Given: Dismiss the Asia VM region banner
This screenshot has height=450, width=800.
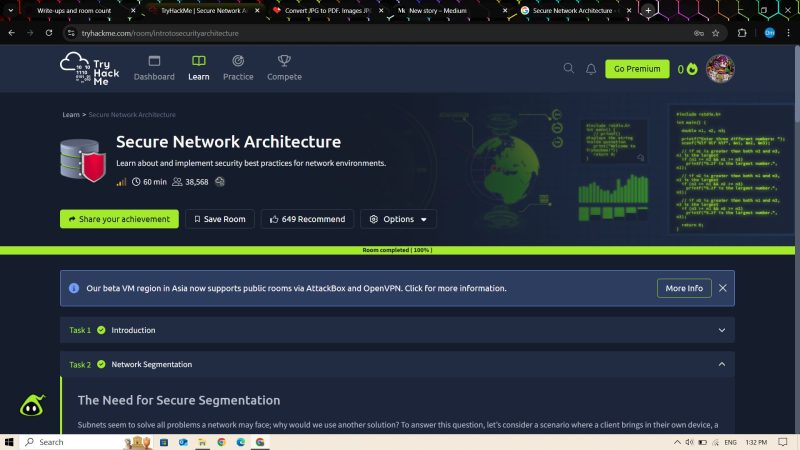Looking at the screenshot, I should 722,288.
